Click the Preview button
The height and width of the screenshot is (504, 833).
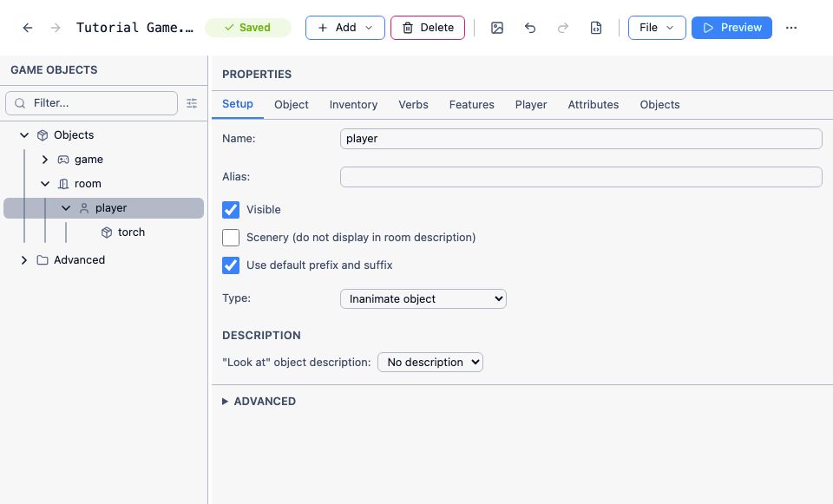coord(731,28)
